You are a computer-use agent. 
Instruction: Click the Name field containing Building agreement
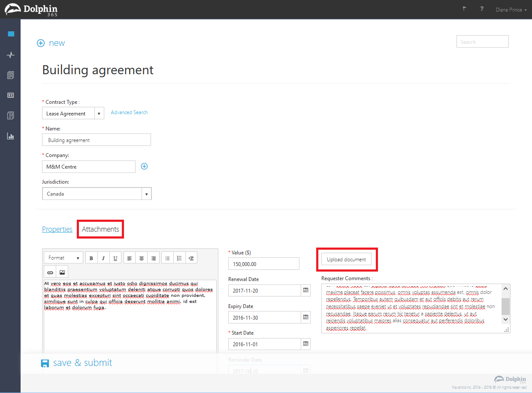click(x=97, y=140)
